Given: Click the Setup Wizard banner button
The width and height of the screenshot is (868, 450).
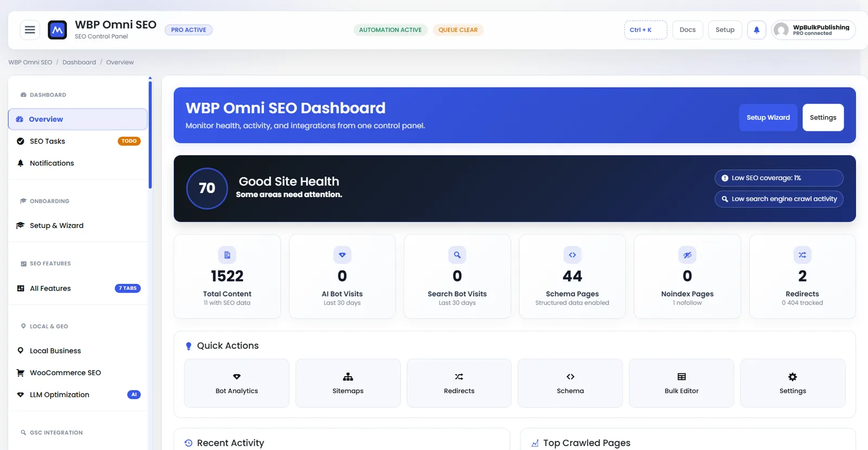Looking at the screenshot, I should coord(768,117).
